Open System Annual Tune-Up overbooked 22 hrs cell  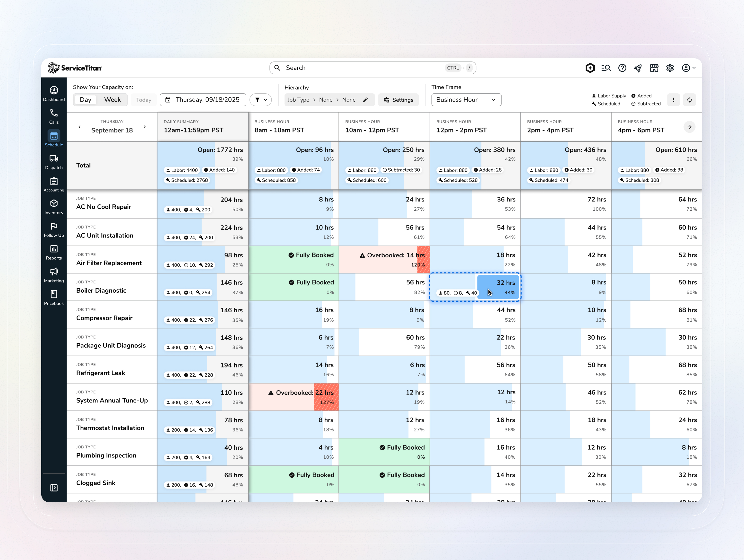coord(294,397)
